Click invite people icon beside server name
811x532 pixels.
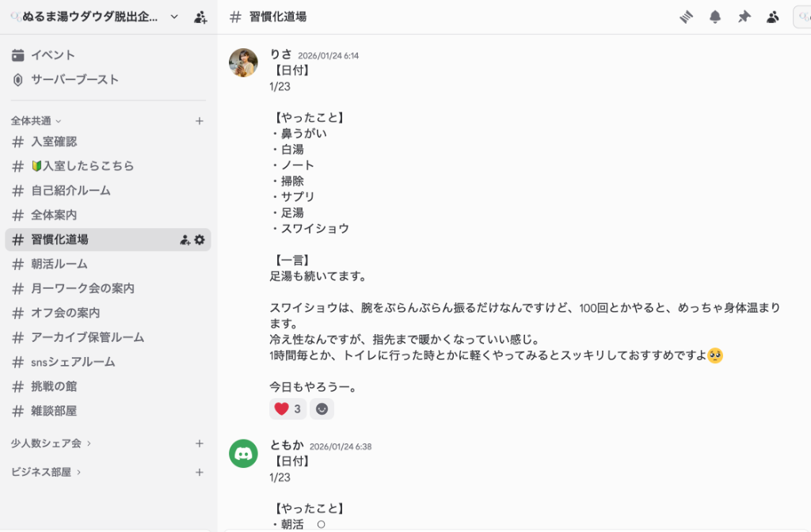pyautogui.click(x=200, y=17)
